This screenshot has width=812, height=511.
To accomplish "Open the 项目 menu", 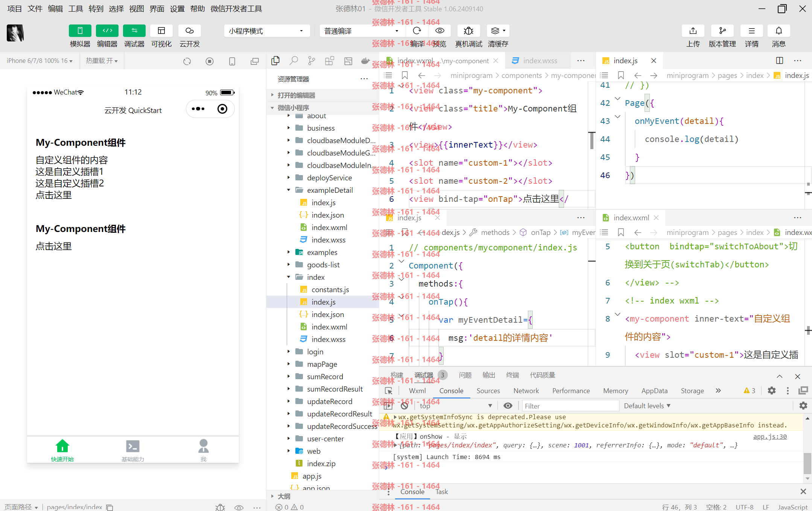I will 15,9.
